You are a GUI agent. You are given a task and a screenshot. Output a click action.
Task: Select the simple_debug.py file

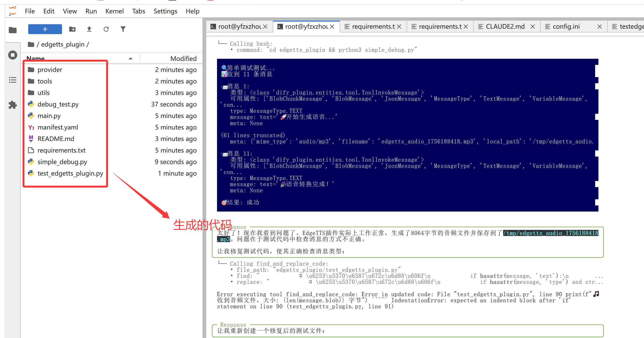point(62,162)
